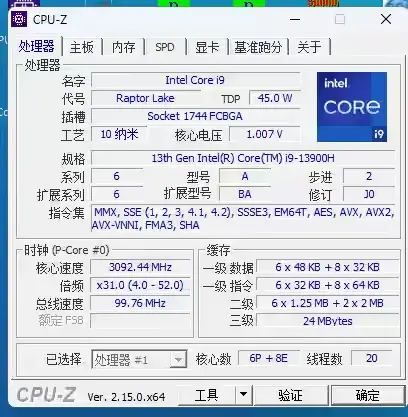Viewport: 408px width, 417px height.
Task: Click the name field Intel Core i9
Action: [x=195, y=80]
